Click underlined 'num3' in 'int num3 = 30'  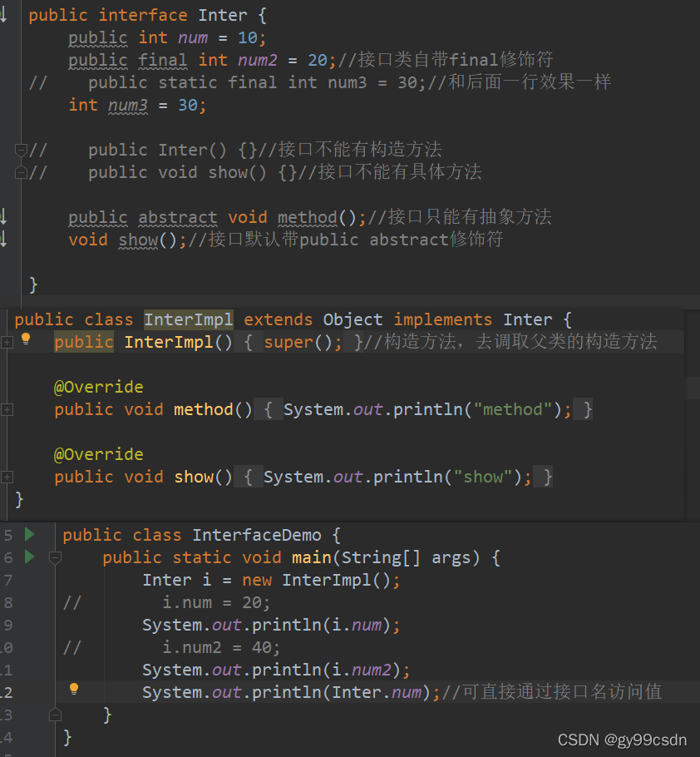[128, 105]
